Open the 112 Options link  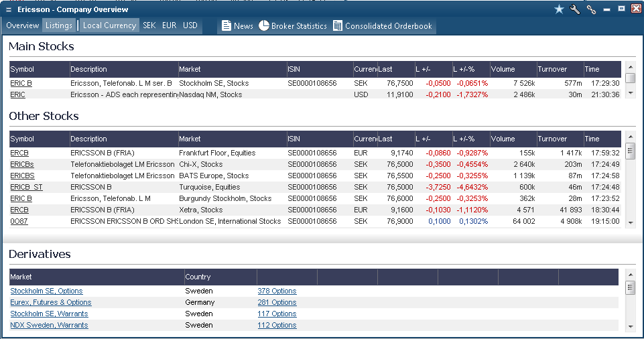tap(277, 325)
